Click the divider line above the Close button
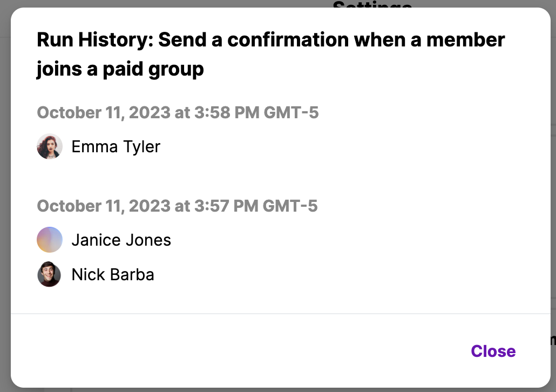Viewport: 556px width, 392px height. (x=281, y=314)
